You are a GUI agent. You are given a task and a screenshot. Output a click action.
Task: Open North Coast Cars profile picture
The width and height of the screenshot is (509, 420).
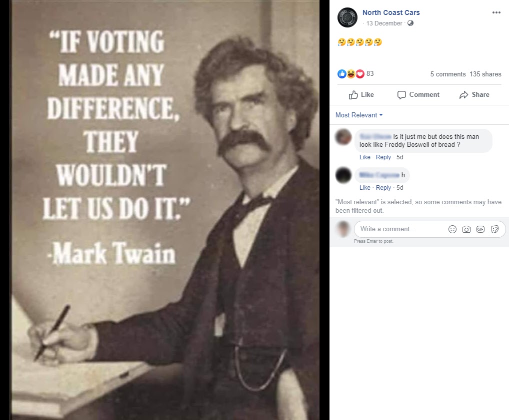pos(347,17)
